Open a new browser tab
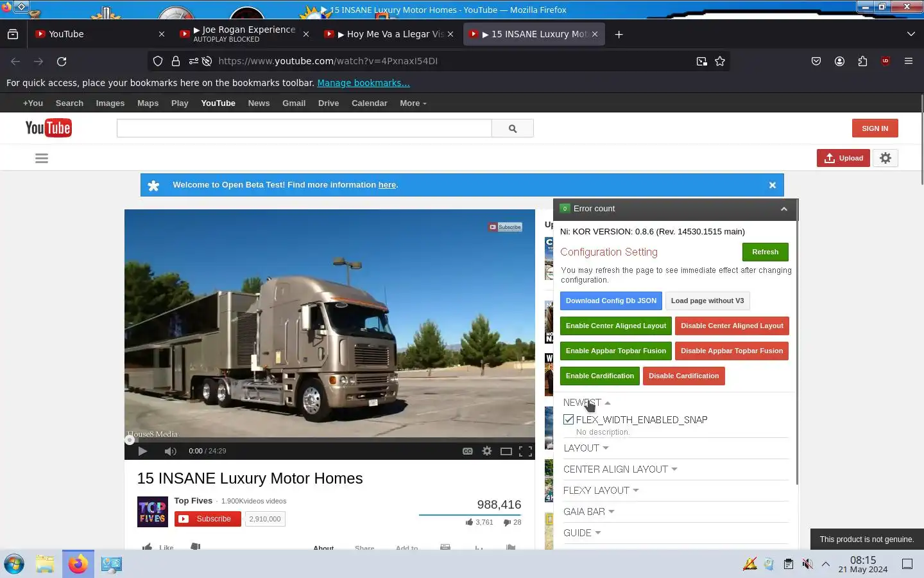The width and height of the screenshot is (924, 578). pyautogui.click(x=619, y=34)
